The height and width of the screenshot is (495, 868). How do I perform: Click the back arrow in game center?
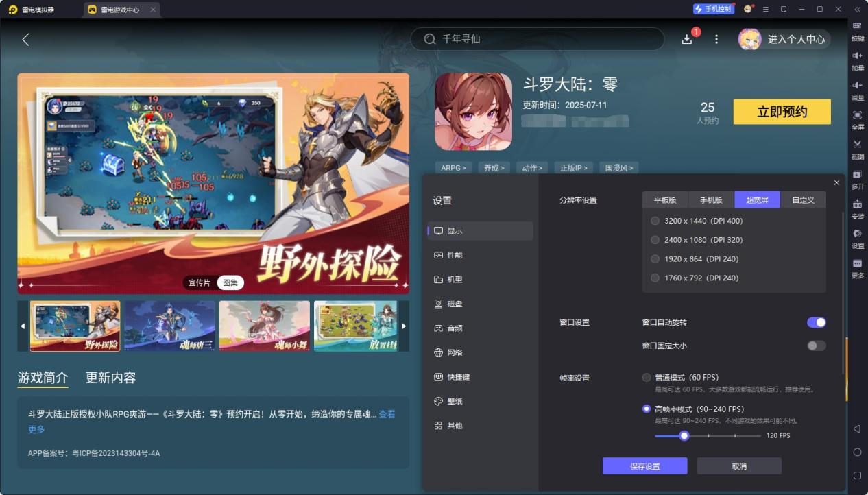[x=25, y=40]
